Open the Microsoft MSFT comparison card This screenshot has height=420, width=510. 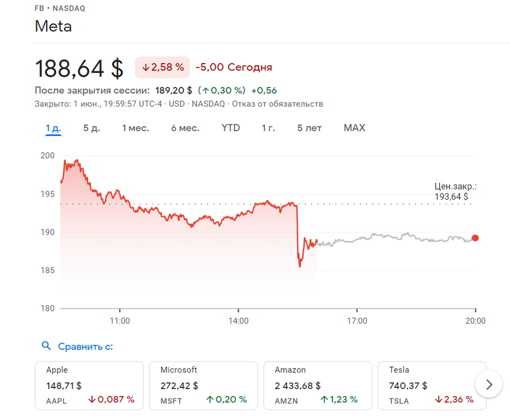203,384
